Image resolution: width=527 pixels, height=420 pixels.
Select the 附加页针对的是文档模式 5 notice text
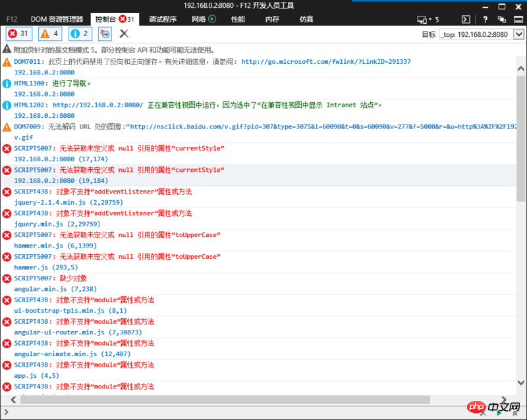[x=114, y=50]
